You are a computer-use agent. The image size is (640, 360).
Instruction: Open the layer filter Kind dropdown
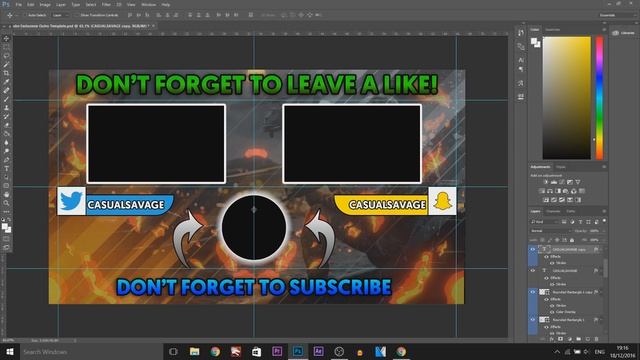(544, 222)
